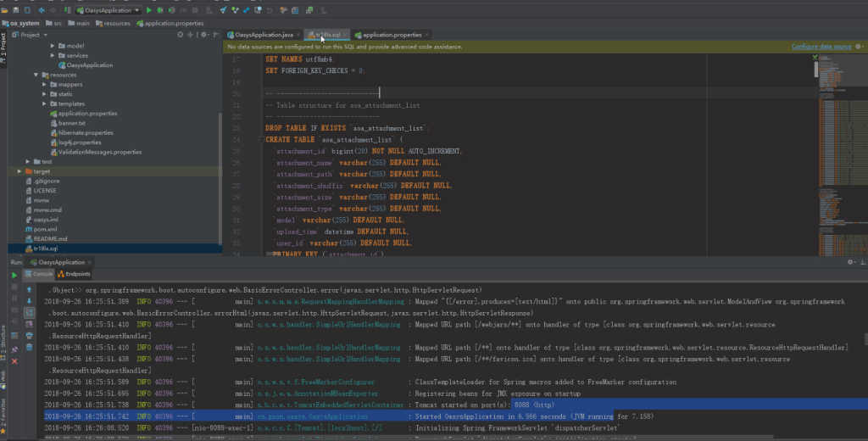Click the application.properties breadcrumb

click(170, 23)
